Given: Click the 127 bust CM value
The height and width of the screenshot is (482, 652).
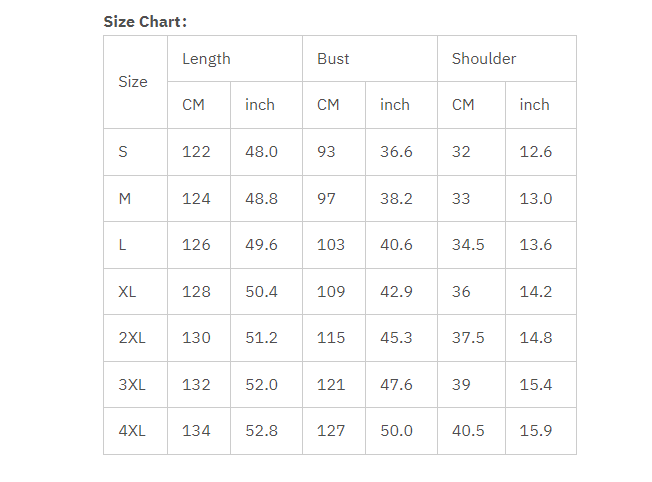Looking at the screenshot, I should (x=331, y=431).
